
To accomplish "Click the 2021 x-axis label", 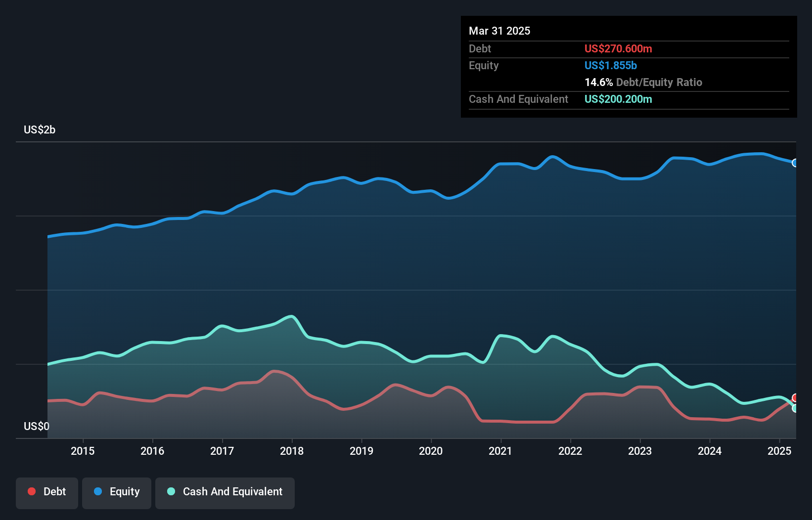I will (500, 451).
